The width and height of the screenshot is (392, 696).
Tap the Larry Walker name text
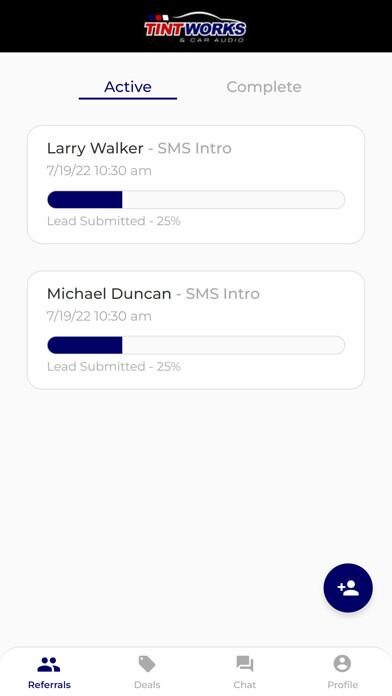click(x=95, y=148)
